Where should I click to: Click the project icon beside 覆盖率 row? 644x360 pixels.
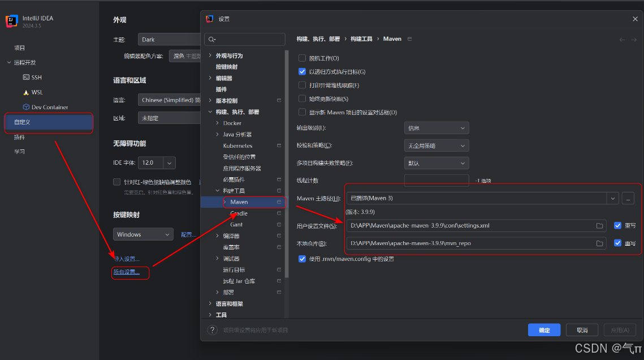(x=279, y=247)
